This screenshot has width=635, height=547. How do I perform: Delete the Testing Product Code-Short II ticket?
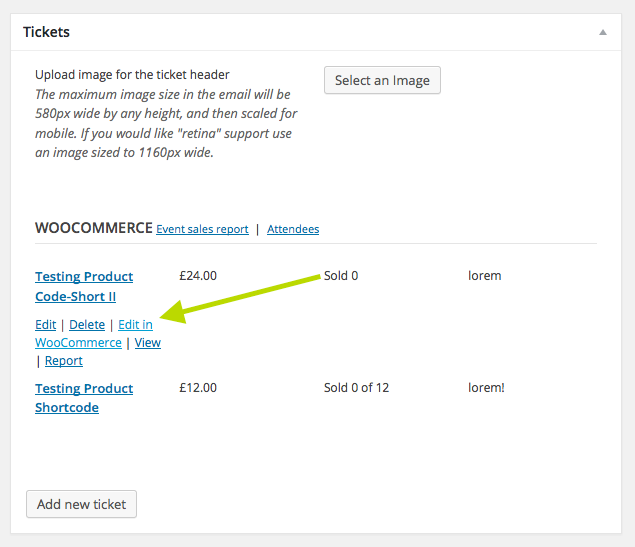[87, 325]
